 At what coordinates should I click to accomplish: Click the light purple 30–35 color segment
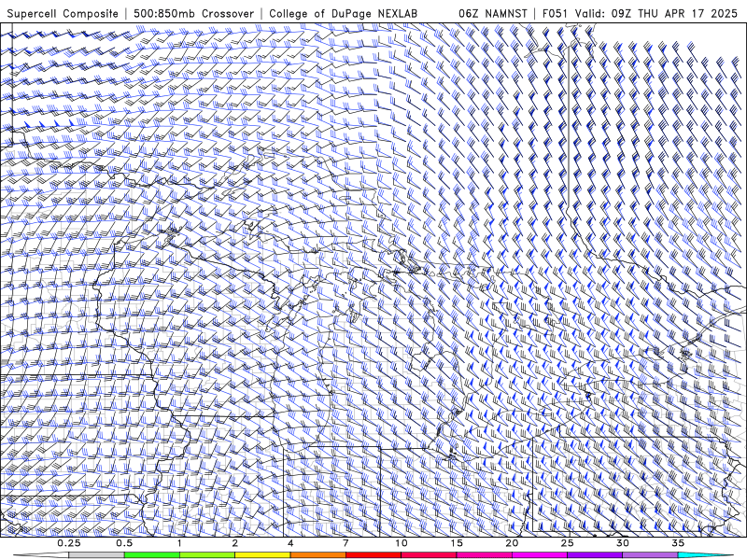[x=650, y=555]
